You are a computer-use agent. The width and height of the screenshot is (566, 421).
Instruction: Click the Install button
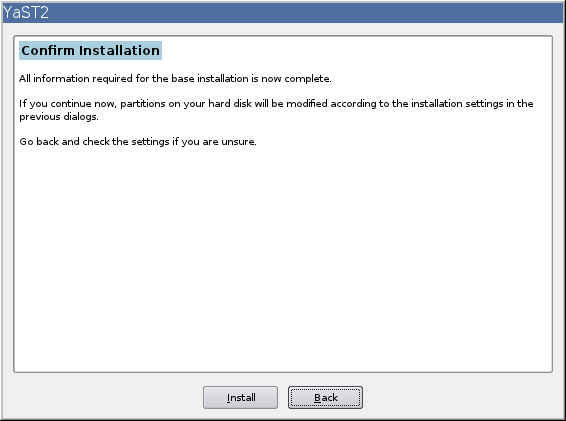click(240, 398)
